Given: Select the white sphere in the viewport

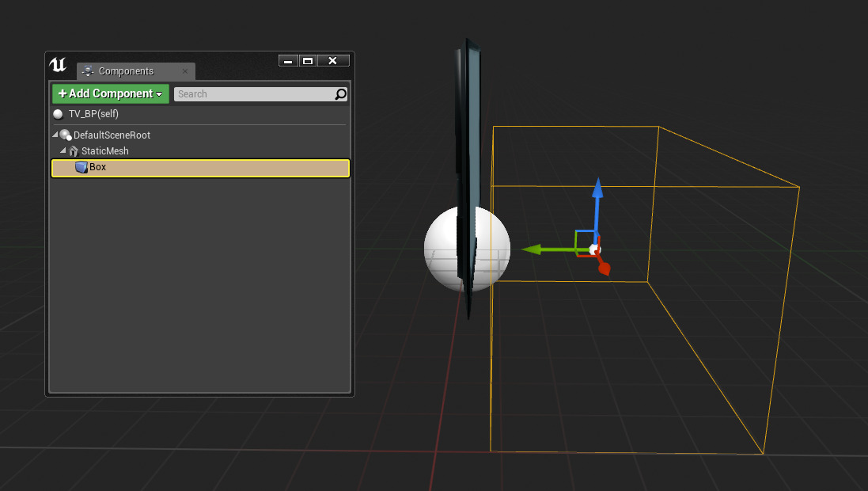Looking at the screenshot, I should [x=441, y=249].
